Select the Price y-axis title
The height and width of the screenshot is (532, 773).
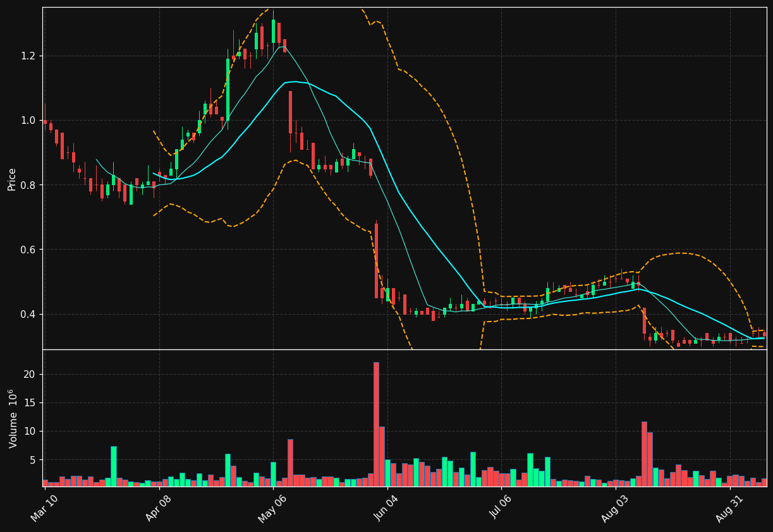(x=12, y=179)
